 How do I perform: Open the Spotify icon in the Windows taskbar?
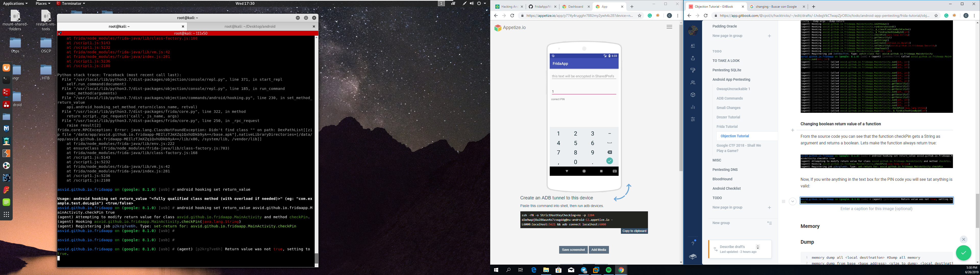pos(609,270)
